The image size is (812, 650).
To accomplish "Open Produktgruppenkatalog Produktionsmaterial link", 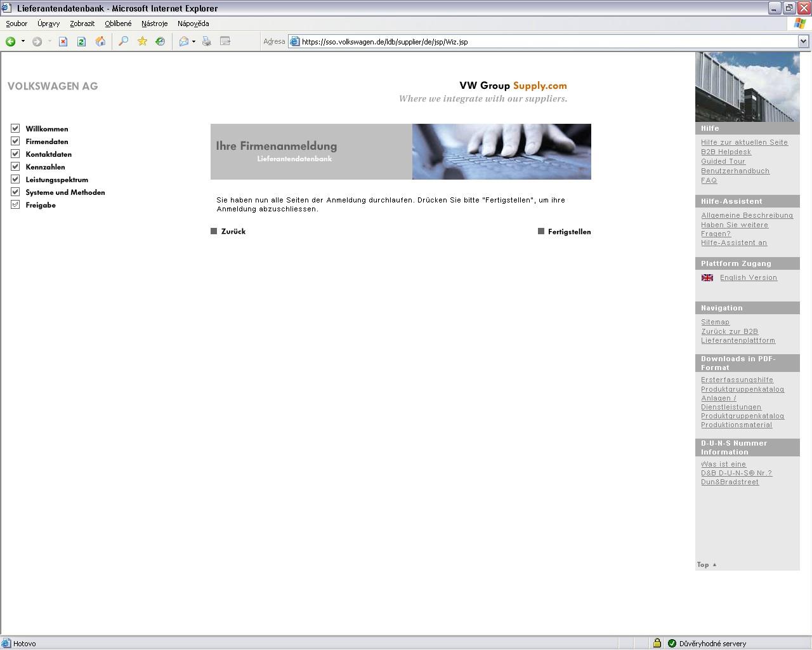I will 742,420.
